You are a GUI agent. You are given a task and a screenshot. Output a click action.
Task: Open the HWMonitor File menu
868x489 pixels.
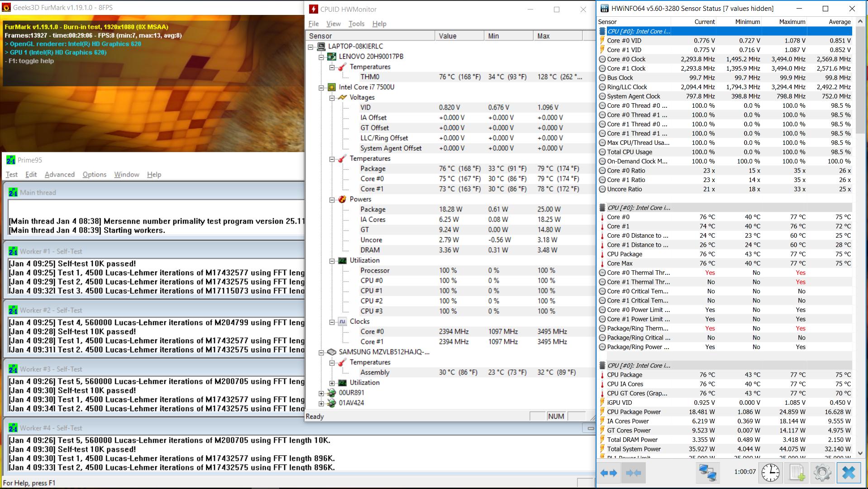pos(314,24)
